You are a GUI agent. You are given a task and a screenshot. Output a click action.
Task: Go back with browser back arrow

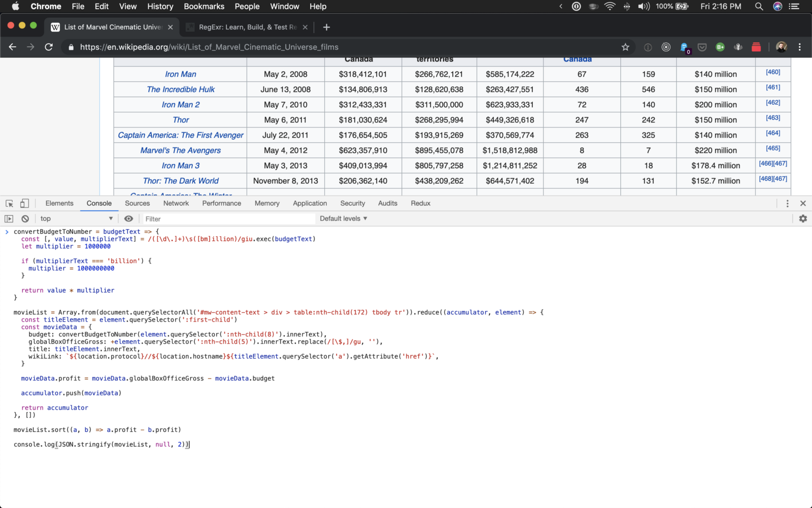click(13, 47)
